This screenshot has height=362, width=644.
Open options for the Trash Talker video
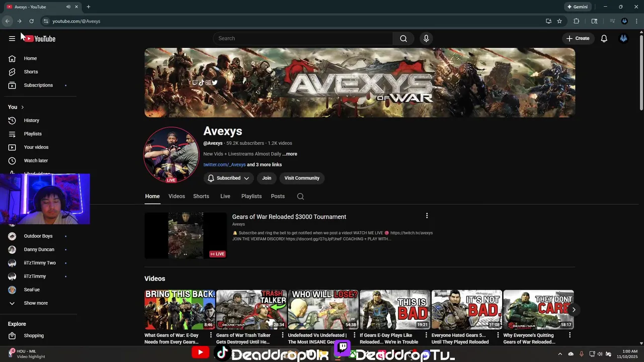282,335
